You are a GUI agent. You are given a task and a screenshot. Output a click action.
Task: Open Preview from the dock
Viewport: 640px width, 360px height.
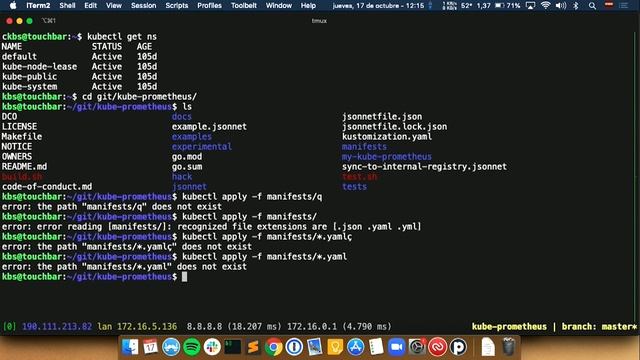pos(314,347)
